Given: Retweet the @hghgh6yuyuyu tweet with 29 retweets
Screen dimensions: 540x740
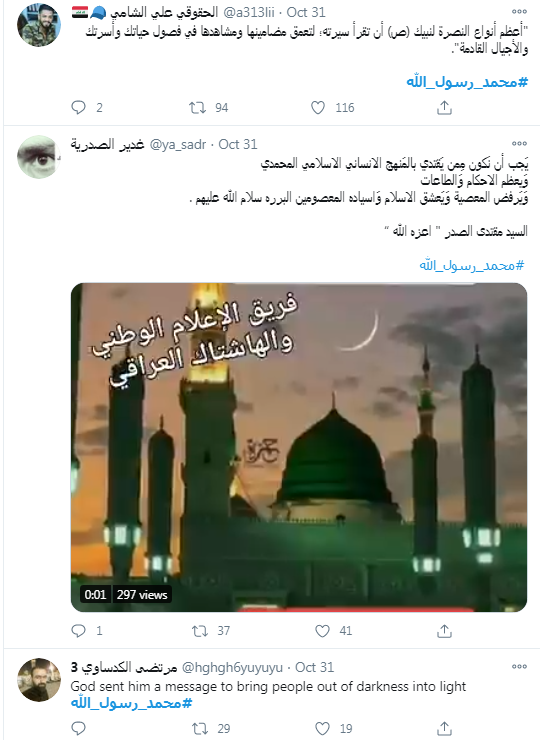Looking at the screenshot, I should 200,729.
